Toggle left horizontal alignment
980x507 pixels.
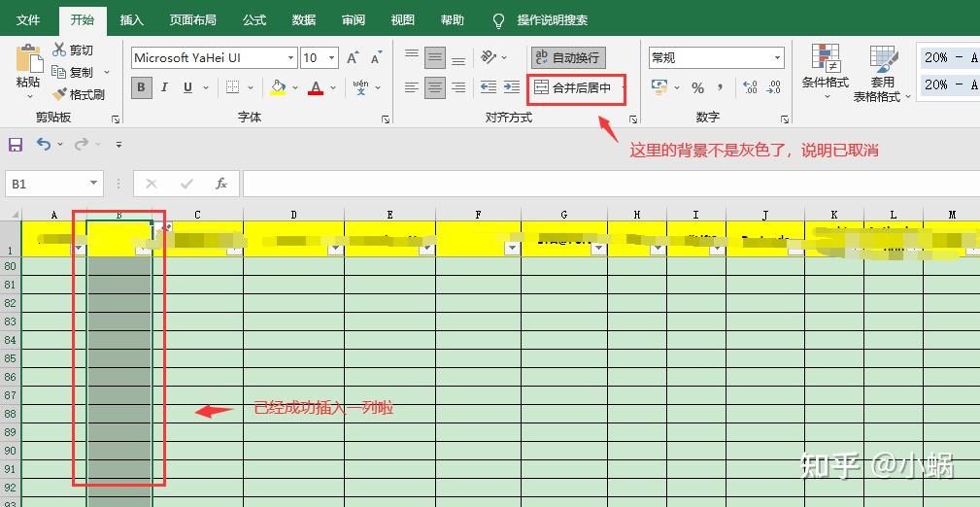411,87
